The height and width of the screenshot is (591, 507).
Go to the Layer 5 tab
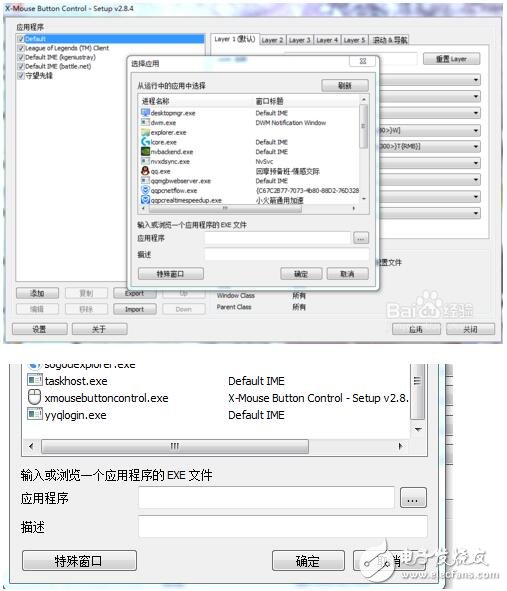click(x=354, y=40)
